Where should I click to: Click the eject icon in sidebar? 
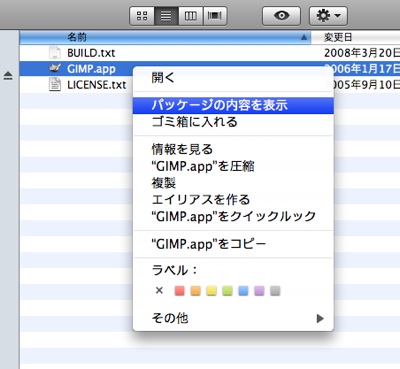[8, 76]
